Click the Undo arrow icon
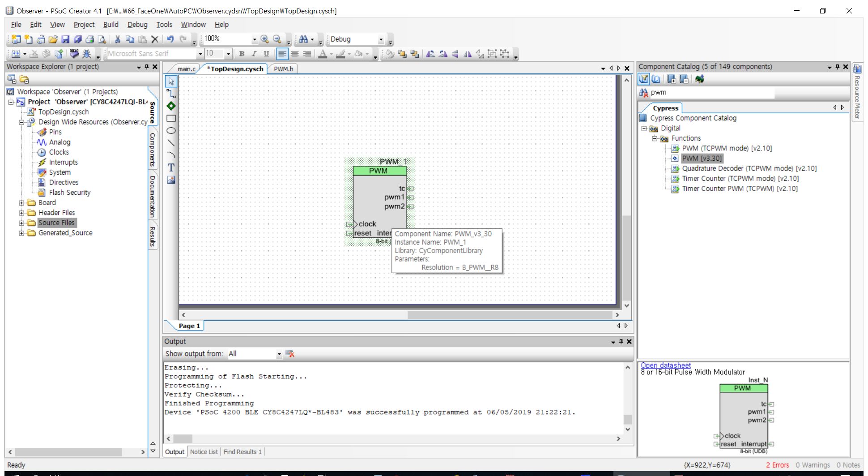This screenshot has height=476, width=868. (x=170, y=39)
